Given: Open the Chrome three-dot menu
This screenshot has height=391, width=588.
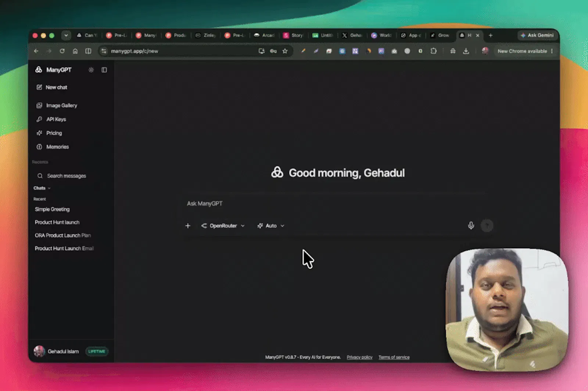Looking at the screenshot, I should (552, 51).
